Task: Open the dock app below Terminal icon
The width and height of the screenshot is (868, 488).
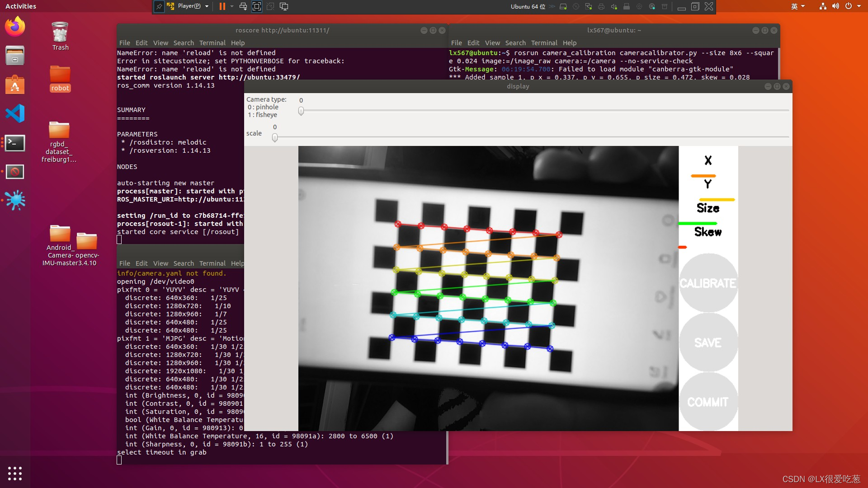Action: coord(15,172)
